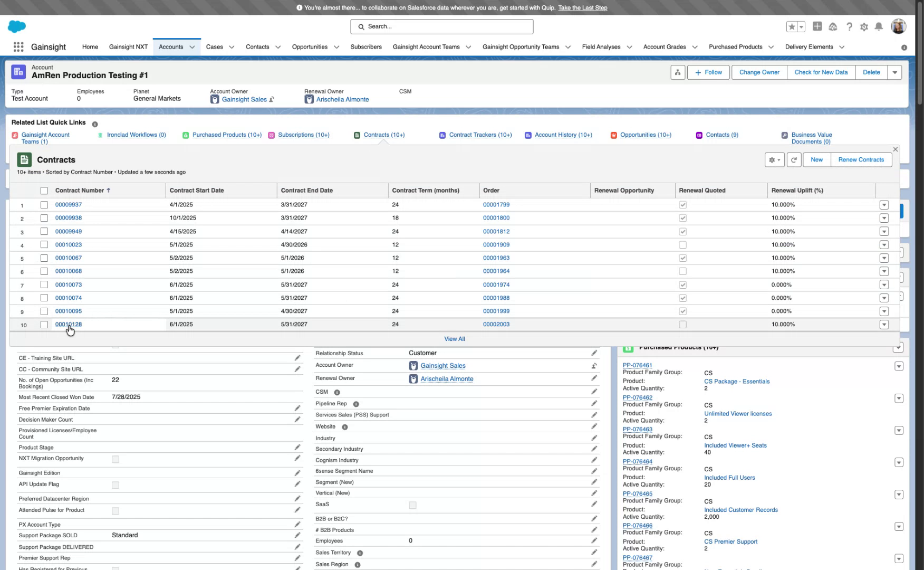This screenshot has height=570, width=924.
Task: Toggle the select-all checkbox in Contracts header
Action: click(x=44, y=190)
